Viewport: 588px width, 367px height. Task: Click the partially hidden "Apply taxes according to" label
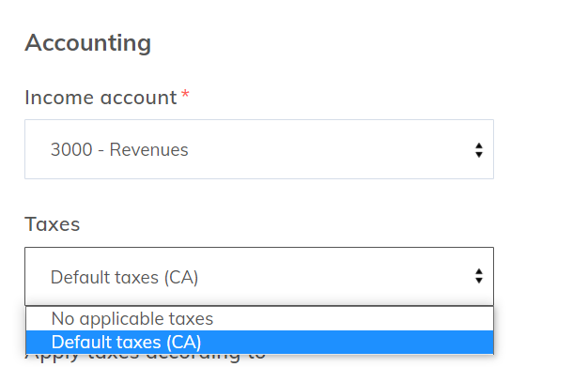(146, 357)
